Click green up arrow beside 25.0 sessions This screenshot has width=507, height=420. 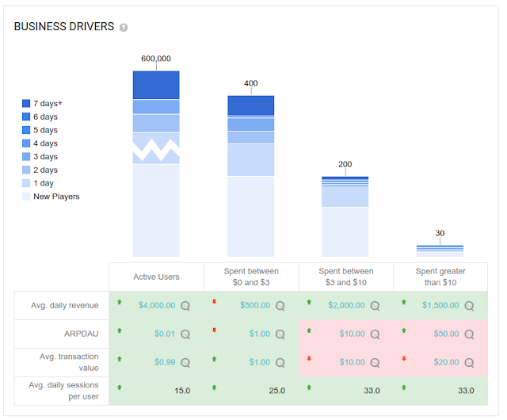[x=214, y=388]
